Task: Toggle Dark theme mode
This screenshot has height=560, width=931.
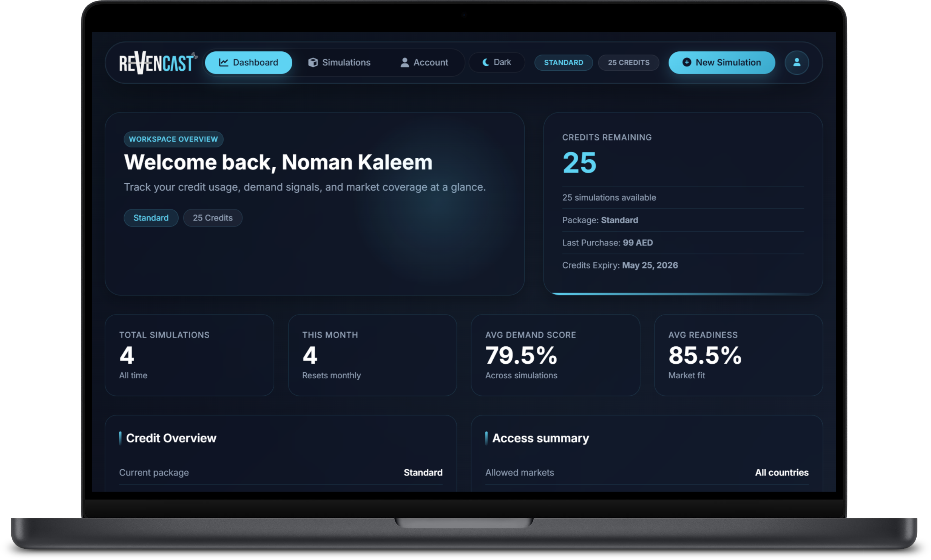Action: (497, 62)
